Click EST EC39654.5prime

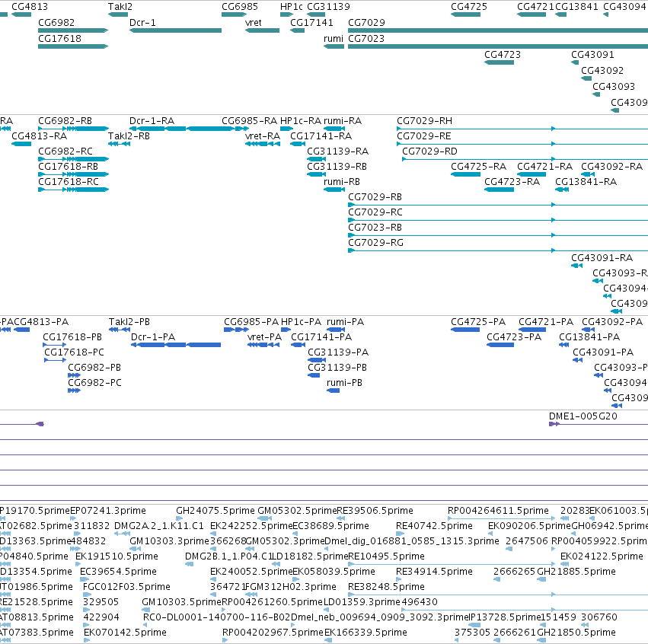(118, 572)
